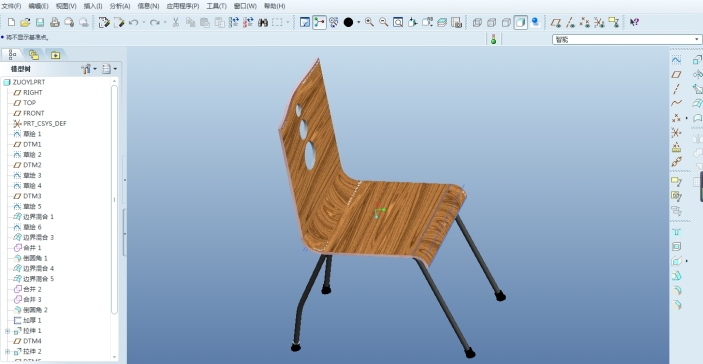Screen dimensions: 703x364
Task: Redo the last undone action
Action: [x=155, y=22]
